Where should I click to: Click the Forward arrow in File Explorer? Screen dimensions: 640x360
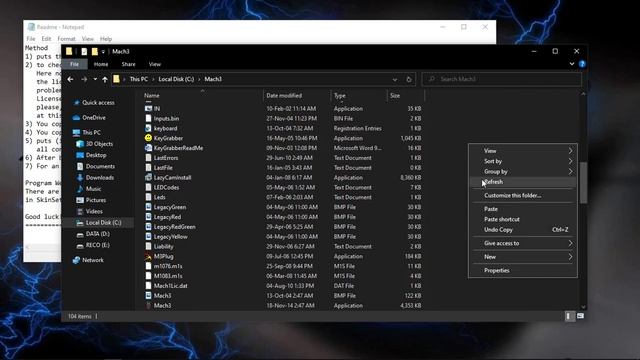tap(84, 79)
